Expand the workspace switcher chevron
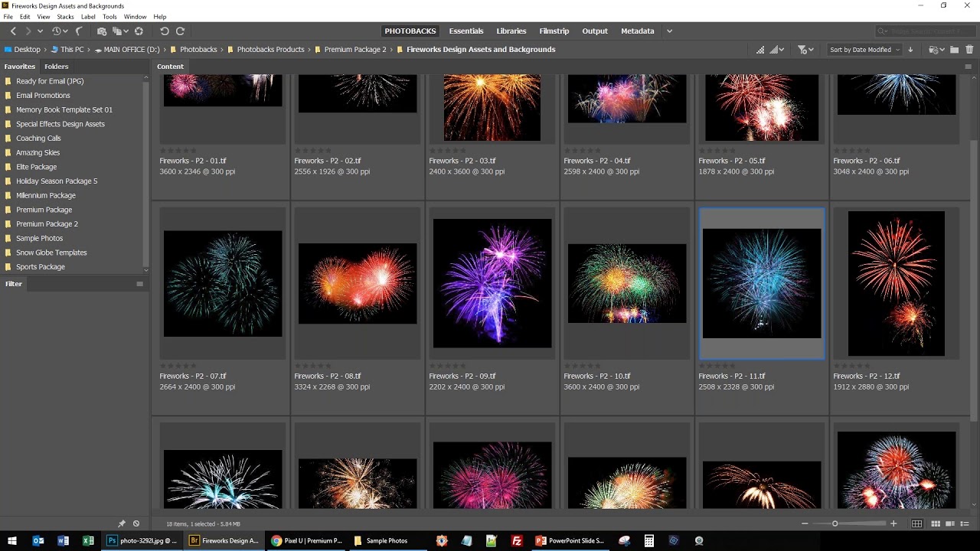 point(669,31)
